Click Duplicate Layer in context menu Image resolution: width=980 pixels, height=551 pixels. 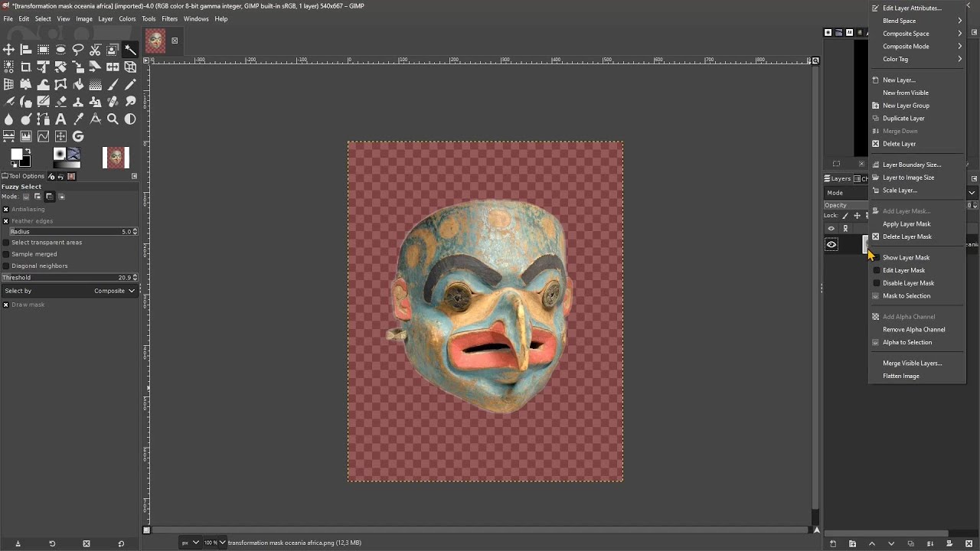pyautogui.click(x=917, y=118)
